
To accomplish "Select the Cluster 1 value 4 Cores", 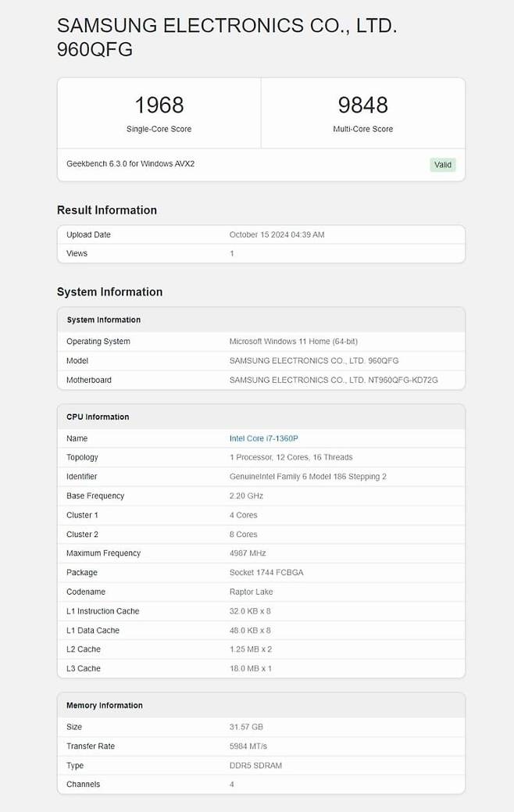I will (x=243, y=515).
